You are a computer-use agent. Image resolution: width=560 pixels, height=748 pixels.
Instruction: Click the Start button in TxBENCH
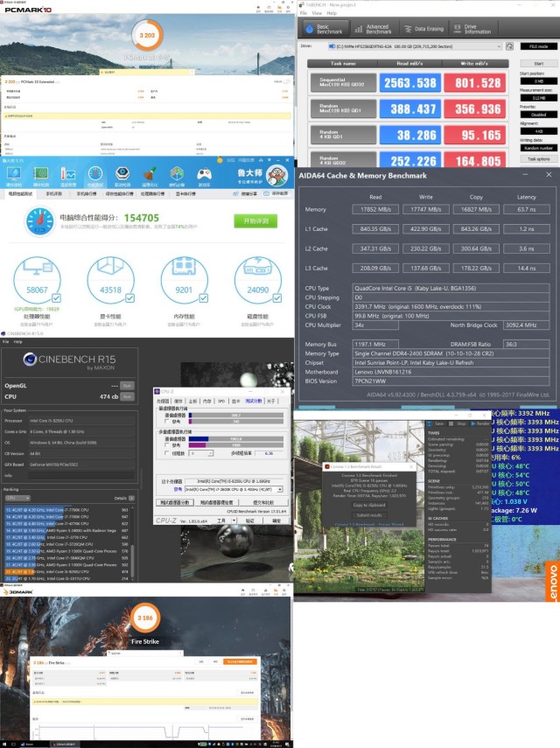coord(538,64)
